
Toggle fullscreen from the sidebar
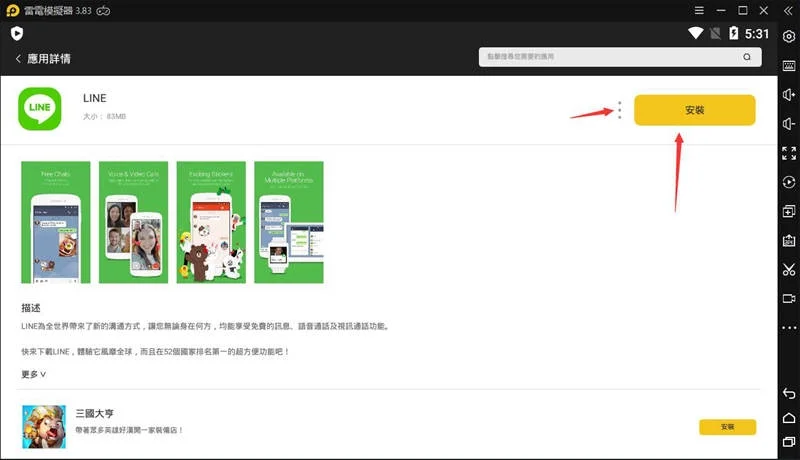(789, 153)
